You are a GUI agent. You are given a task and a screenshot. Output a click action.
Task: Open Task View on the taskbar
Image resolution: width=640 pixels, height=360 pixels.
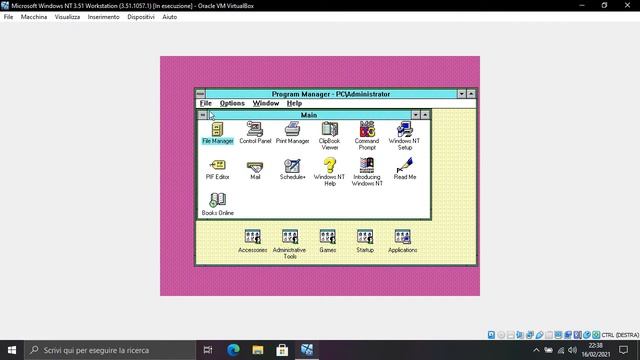pyautogui.click(x=208, y=350)
